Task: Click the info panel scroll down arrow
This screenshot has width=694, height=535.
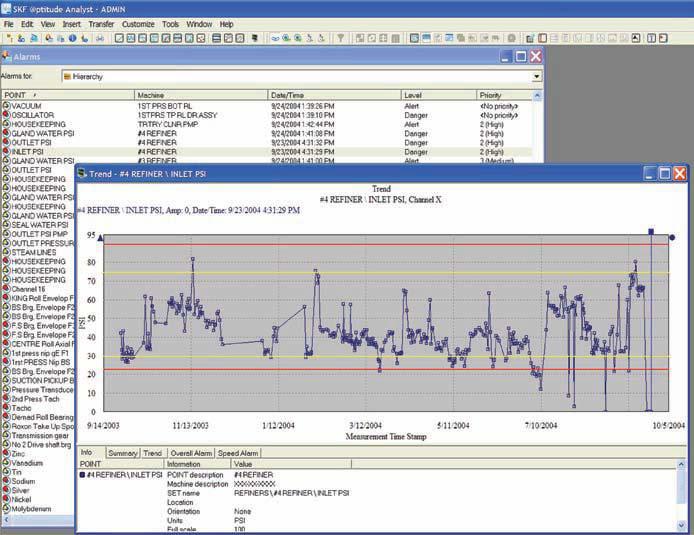Action: (682, 526)
